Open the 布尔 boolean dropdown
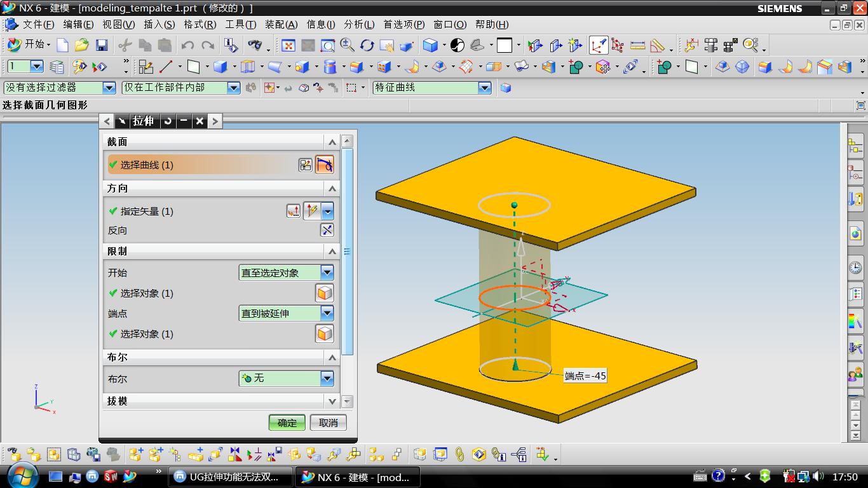The width and height of the screenshot is (868, 488). click(327, 379)
